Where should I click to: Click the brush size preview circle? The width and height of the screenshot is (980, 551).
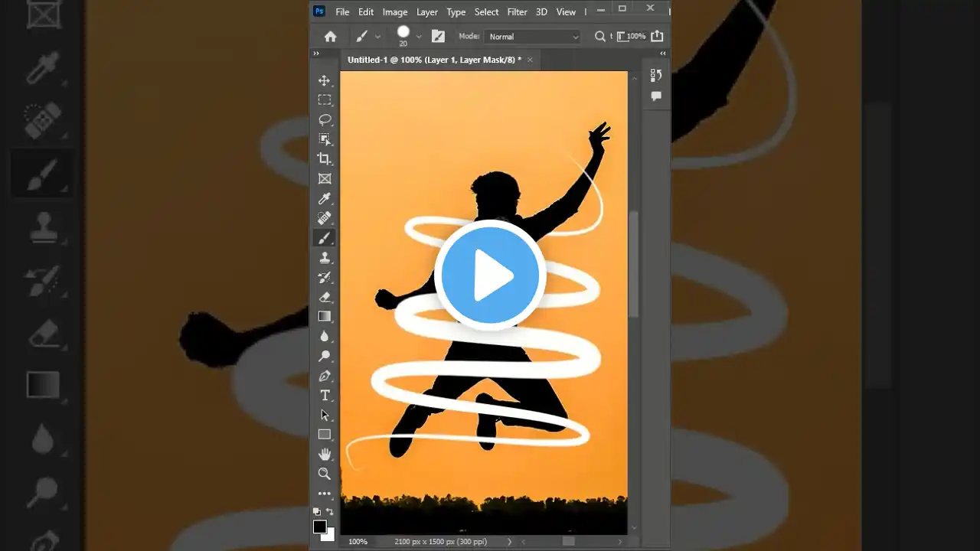[403, 32]
